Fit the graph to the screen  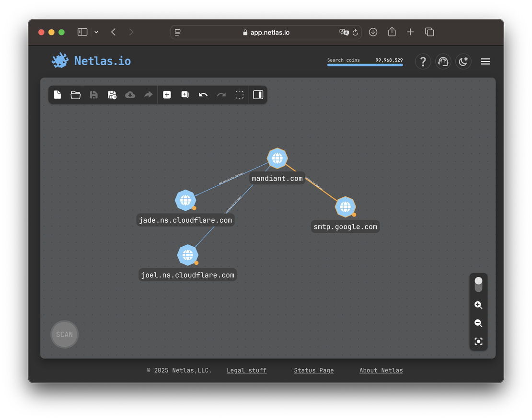[x=478, y=341]
